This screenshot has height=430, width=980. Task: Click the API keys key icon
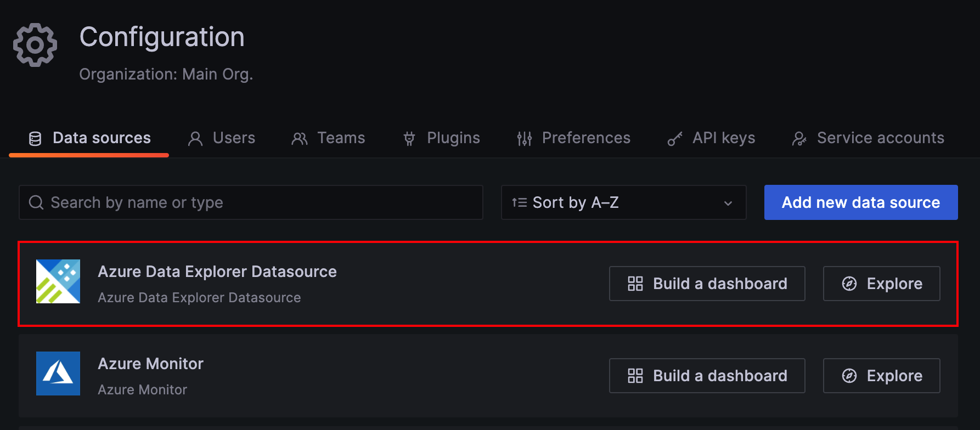674,139
